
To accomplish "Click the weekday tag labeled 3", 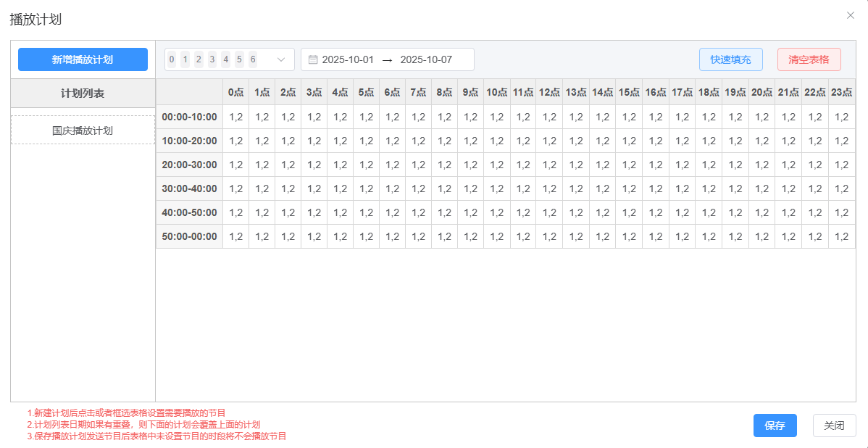I will (x=212, y=59).
